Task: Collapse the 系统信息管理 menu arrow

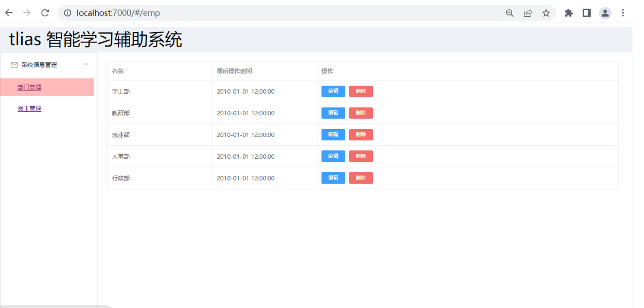Action: tap(86, 64)
